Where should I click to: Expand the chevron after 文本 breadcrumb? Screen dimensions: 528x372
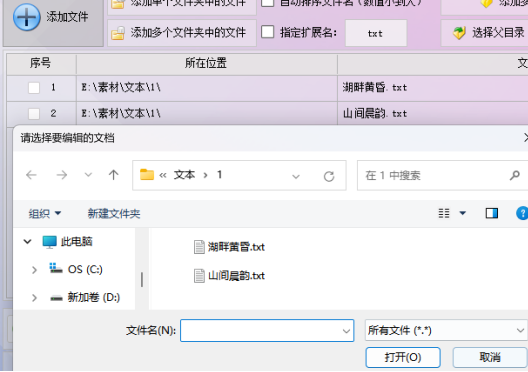(x=205, y=175)
